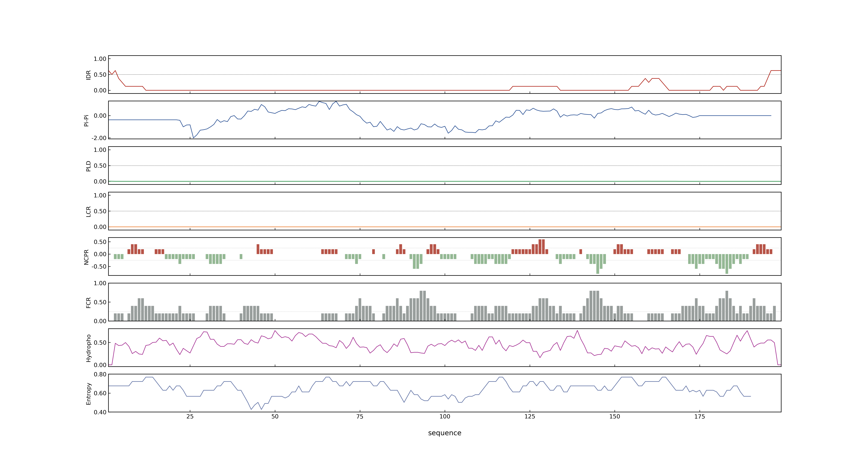
Task: Select the 0.50 tick of the LCR panel
Action: point(100,211)
